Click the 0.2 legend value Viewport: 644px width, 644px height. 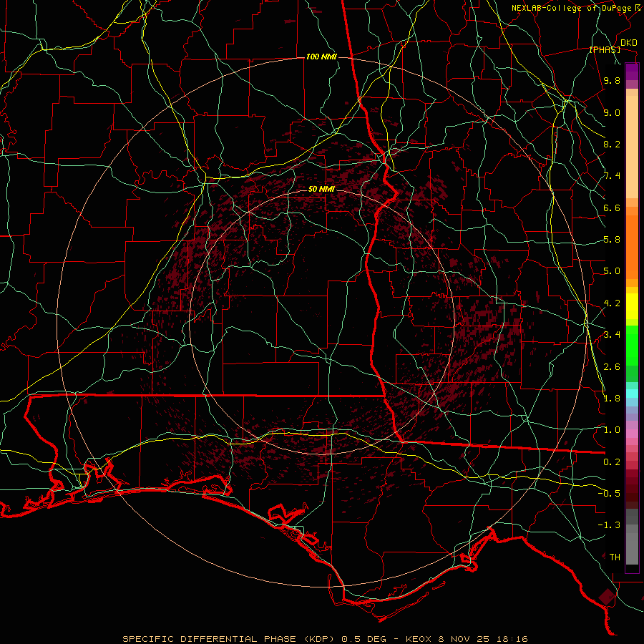[612, 462]
